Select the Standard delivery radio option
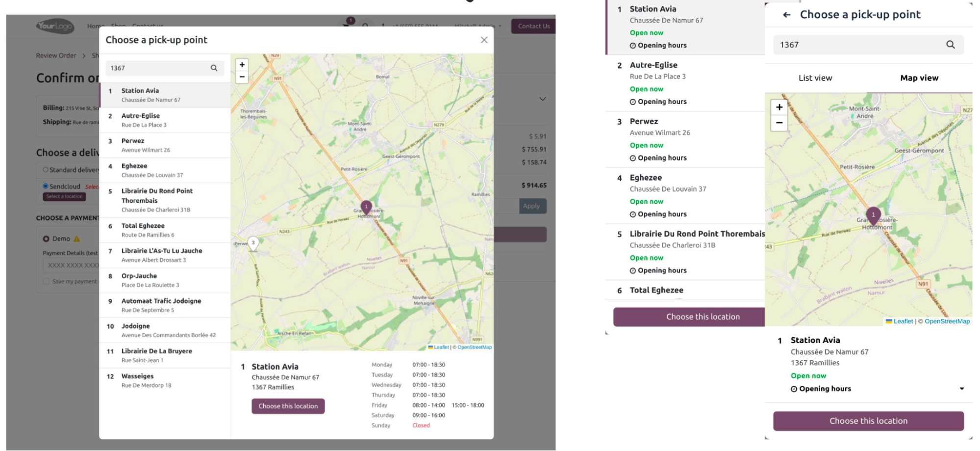Screen dimensions: 980x451 46,170
